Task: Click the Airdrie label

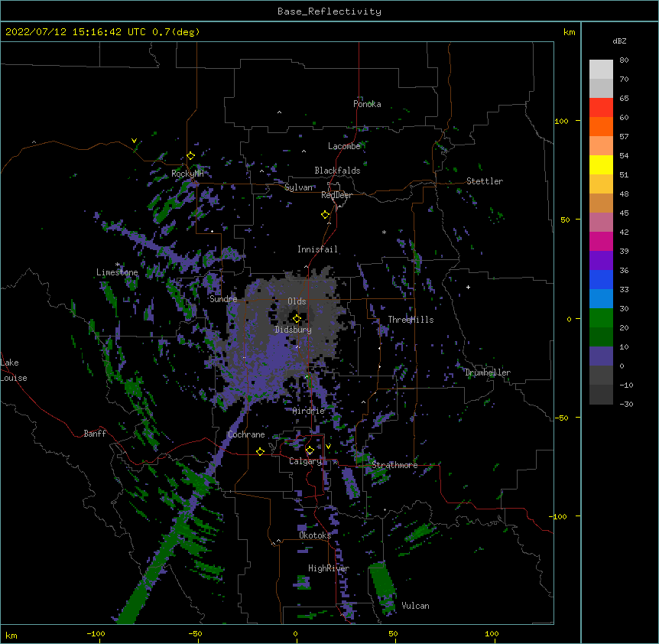Action: [x=309, y=411]
